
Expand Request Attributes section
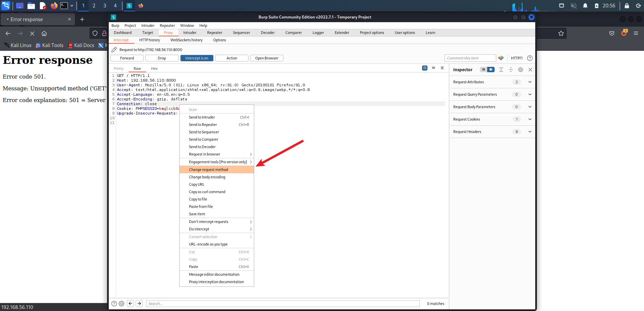[x=530, y=82]
